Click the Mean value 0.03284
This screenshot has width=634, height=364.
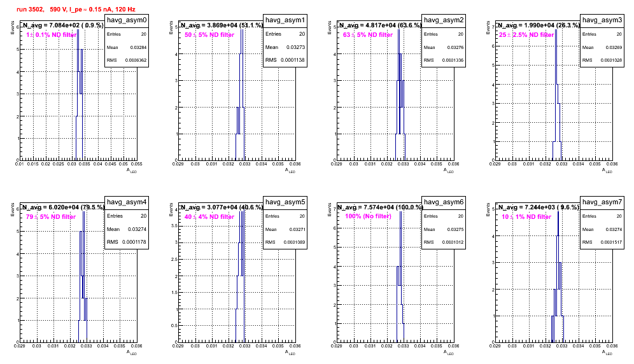tap(138, 47)
